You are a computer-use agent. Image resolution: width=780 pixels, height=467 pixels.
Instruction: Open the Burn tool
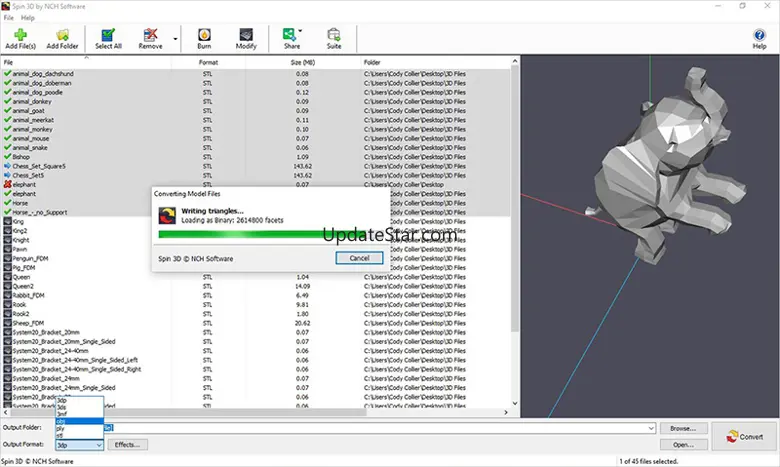click(x=204, y=38)
